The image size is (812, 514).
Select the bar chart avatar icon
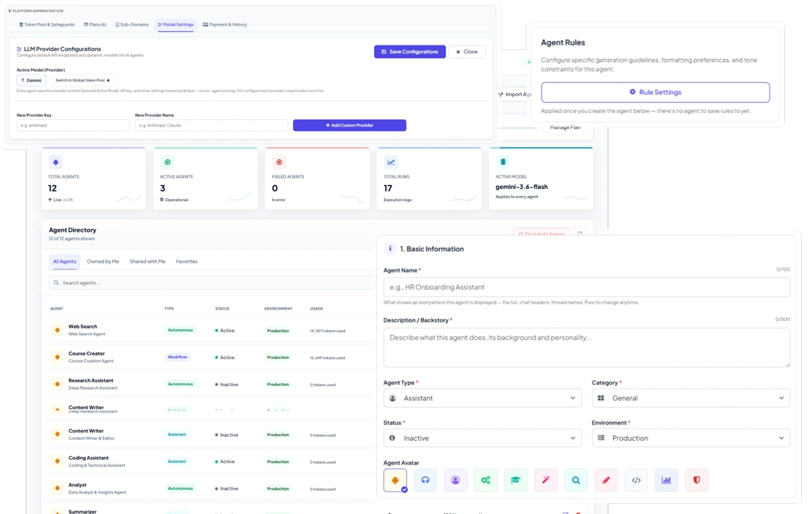coord(667,480)
